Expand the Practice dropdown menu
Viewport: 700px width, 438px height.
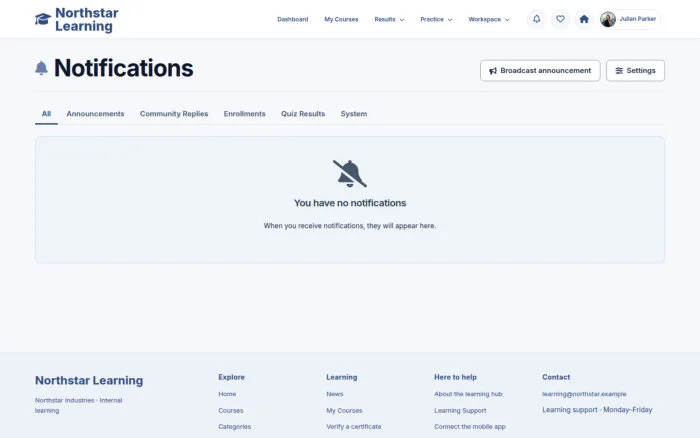coord(436,20)
